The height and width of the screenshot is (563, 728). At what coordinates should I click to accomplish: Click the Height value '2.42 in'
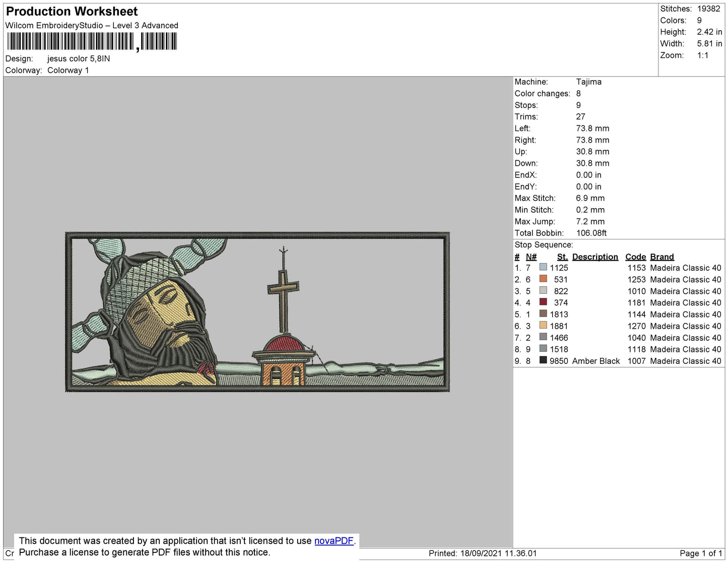709,32
